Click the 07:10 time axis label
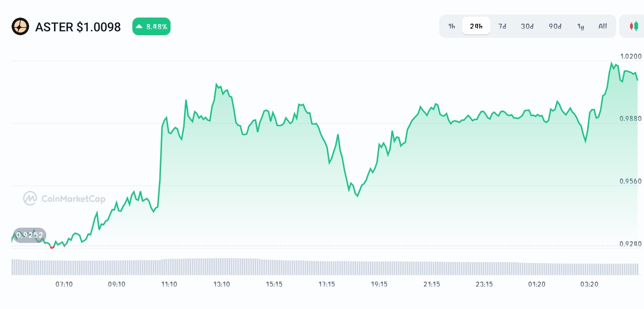The image size is (644, 309). [x=64, y=284]
